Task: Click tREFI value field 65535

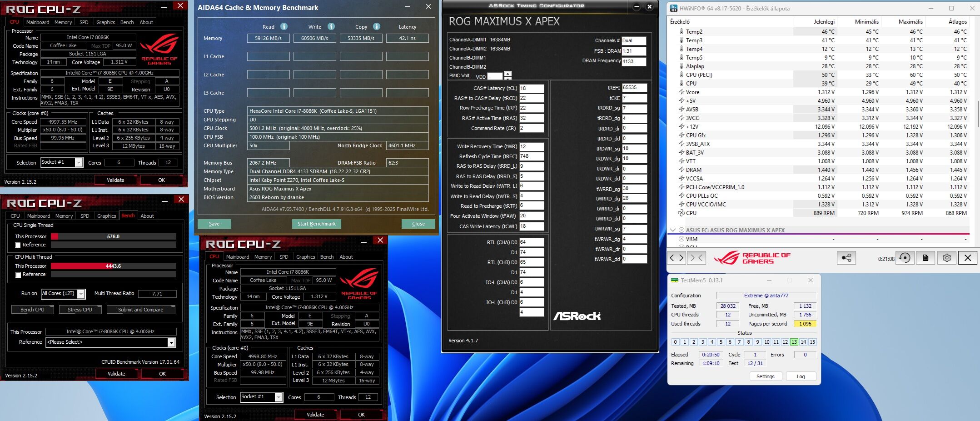Action: [634, 88]
